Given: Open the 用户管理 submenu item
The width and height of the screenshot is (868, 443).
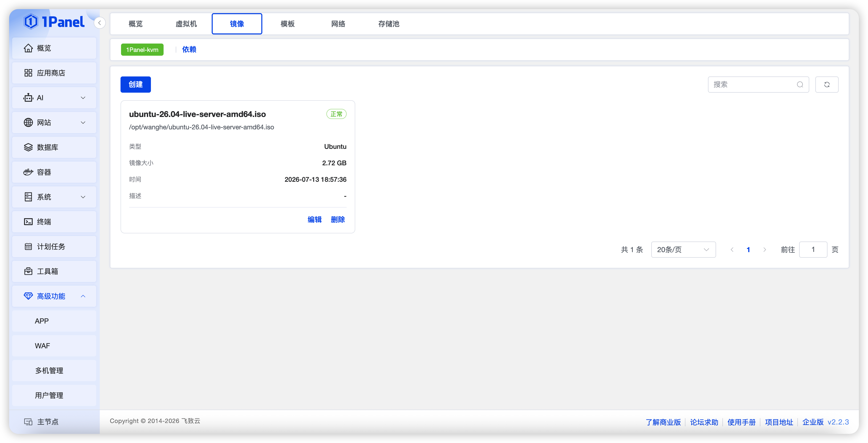Looking at the screenshot, I should [54, 395].
